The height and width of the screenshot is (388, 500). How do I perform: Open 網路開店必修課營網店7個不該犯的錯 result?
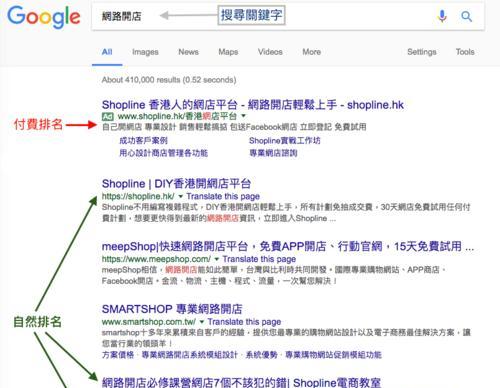coord(241,383)
